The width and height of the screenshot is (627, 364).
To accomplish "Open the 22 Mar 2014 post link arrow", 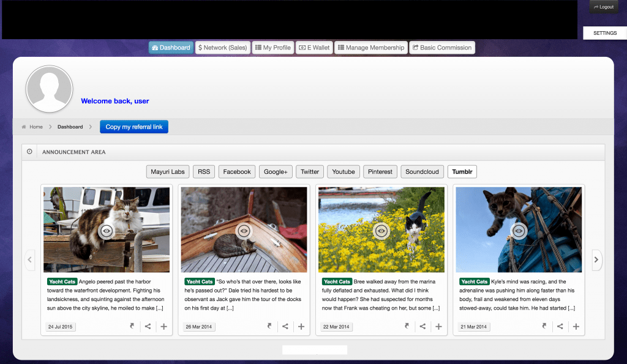I will 407,326.
